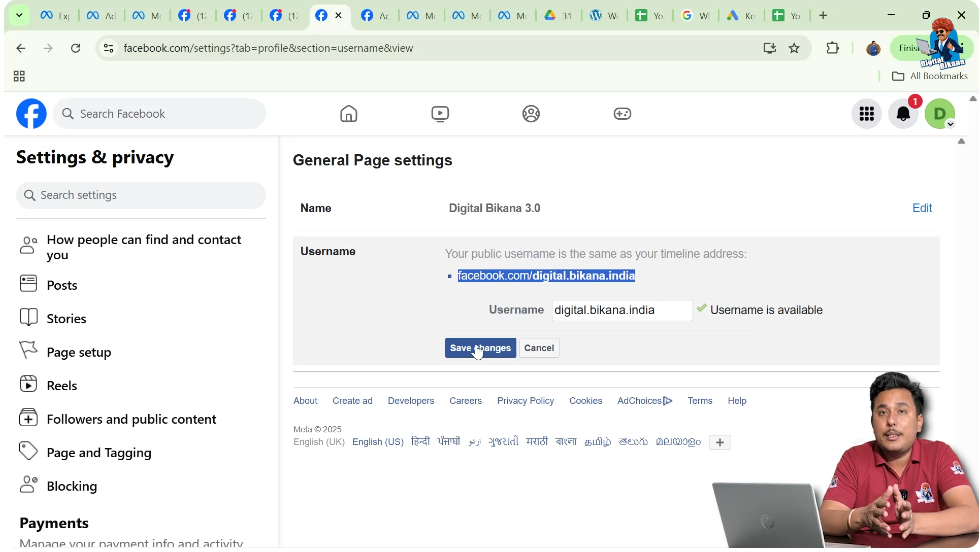
Task: Select मराठी language link
Action: pyautogui.click(x=537, y=441)
